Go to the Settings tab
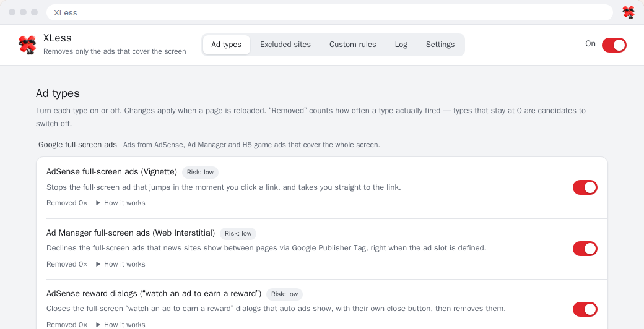The height and width of the screenshot is (329, 644). pyautogui.click(x=440, y=45)
